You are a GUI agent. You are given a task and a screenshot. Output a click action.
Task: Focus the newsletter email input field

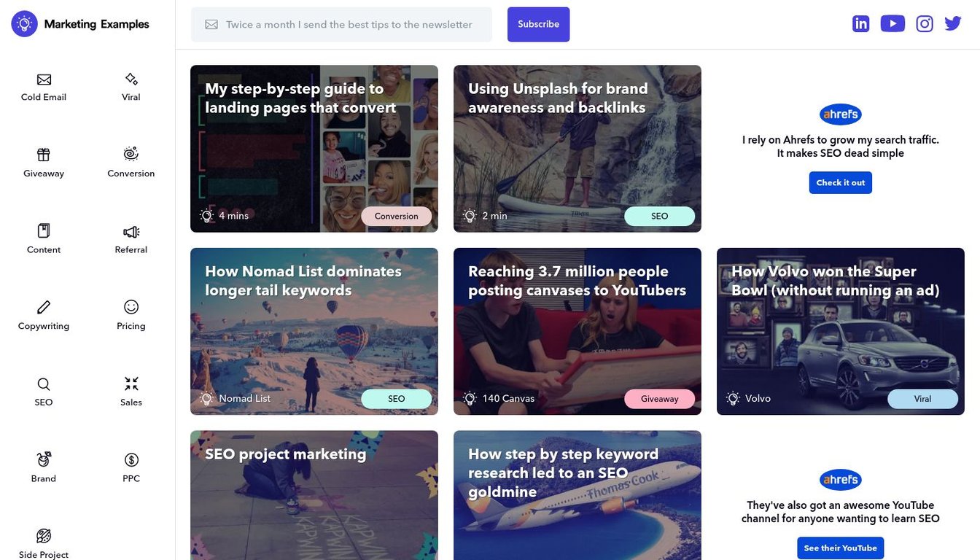click(341, 24)
